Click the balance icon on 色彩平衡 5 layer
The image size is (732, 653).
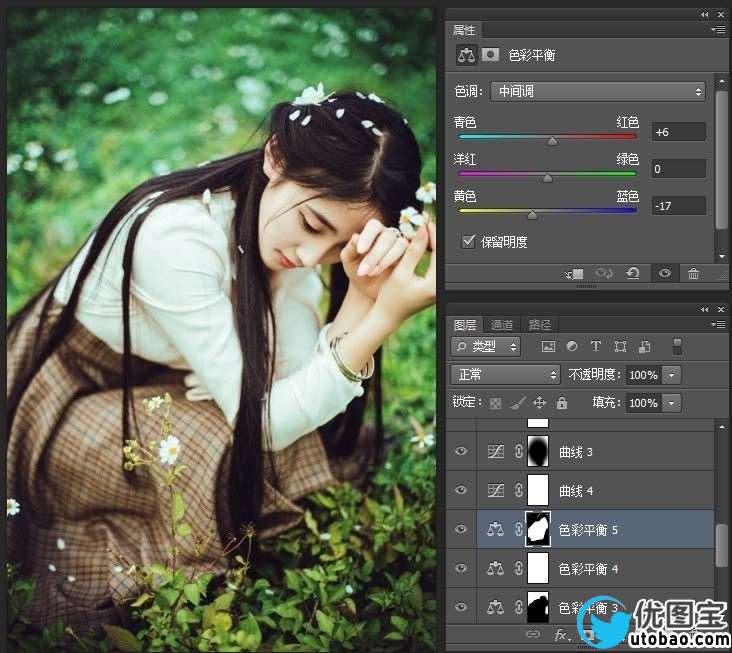pos(495,529)
